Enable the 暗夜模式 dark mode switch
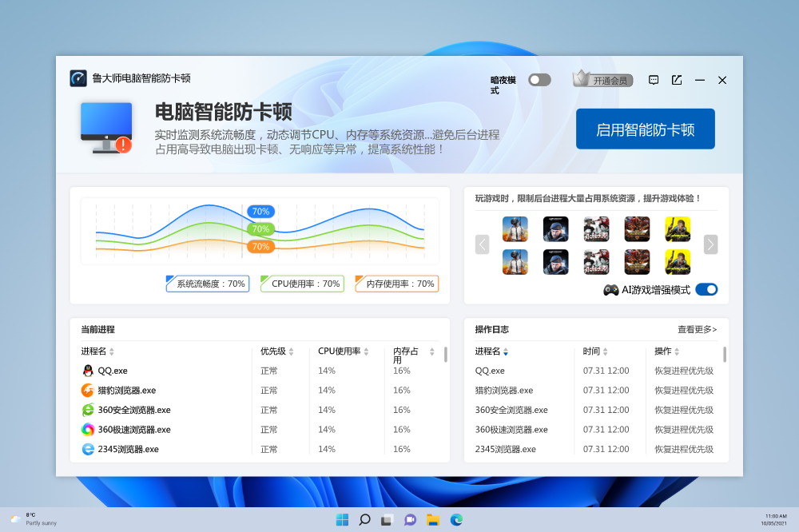Screen dimensions: 799x532 539,80
